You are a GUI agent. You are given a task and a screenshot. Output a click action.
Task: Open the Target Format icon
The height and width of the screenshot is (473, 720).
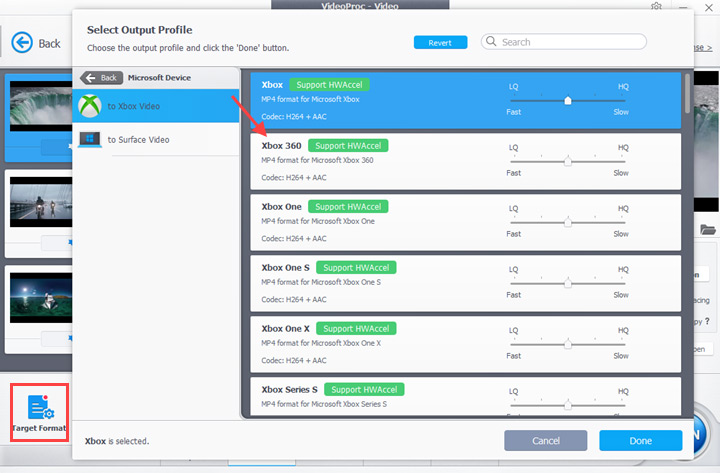[40, 412]
